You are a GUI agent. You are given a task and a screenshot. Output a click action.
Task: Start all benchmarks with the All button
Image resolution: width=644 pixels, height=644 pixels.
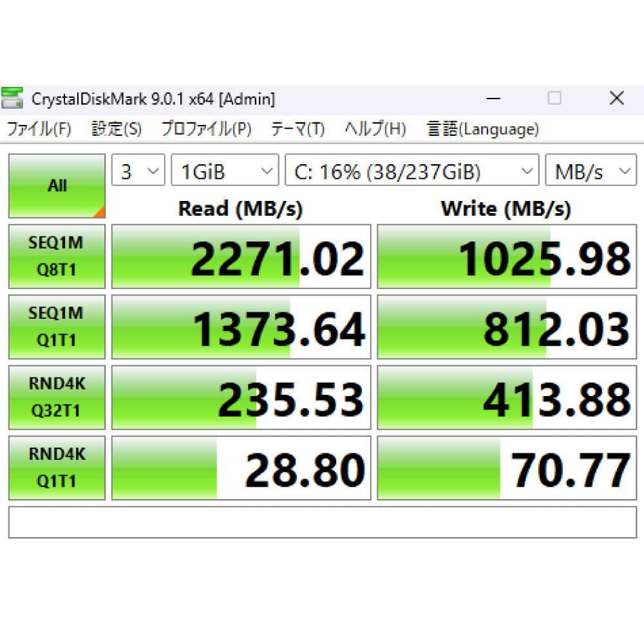[x=56, y=185]
